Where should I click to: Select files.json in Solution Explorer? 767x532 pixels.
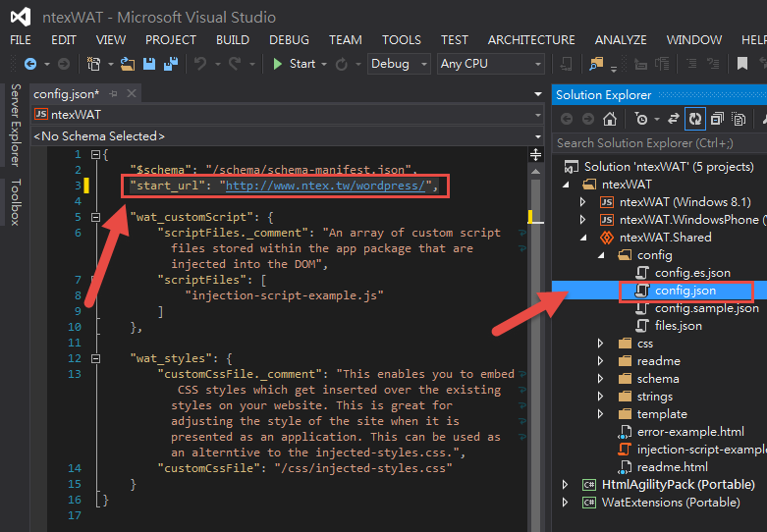pyautogui.click(x=678, y=326)
